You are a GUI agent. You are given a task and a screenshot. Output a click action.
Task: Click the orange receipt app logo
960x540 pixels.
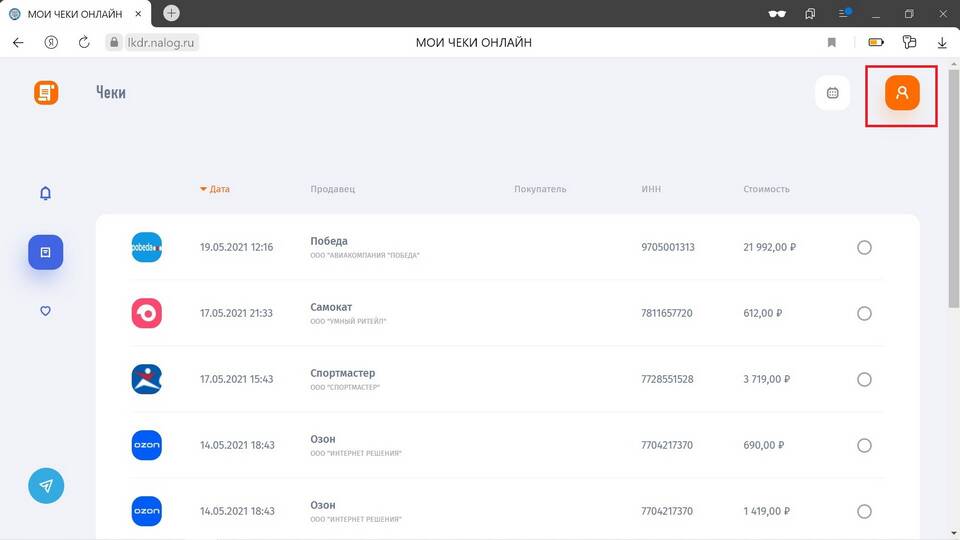coord(46,92)
